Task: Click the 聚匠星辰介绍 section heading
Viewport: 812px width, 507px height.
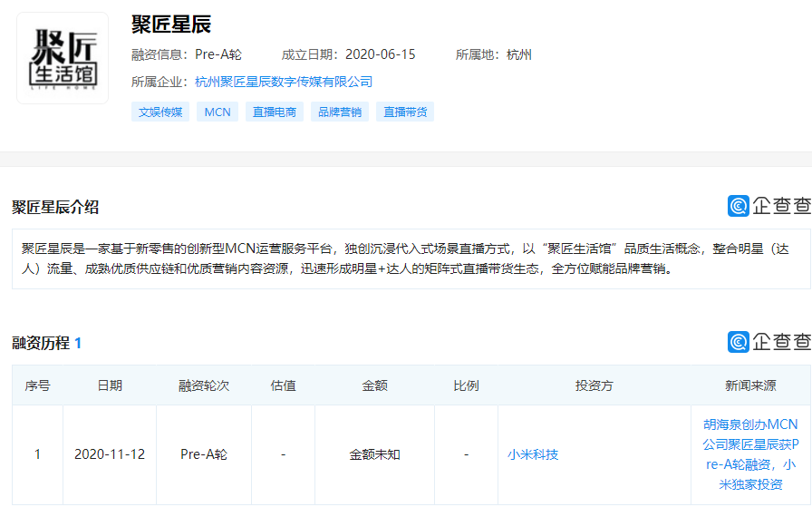Action: point(55,208)
